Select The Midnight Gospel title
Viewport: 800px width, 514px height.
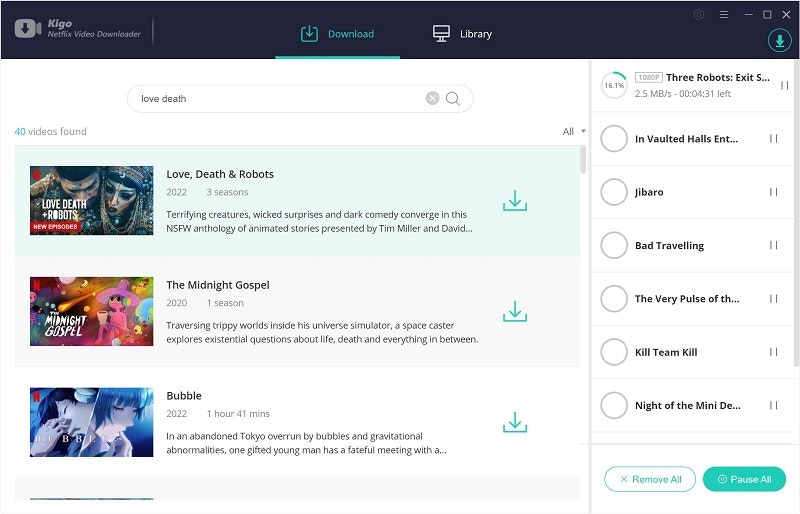218,285
